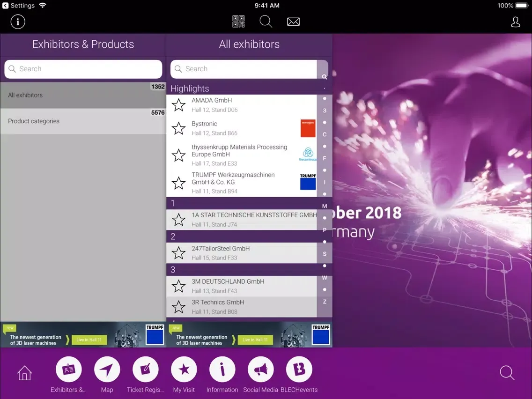532x399 pixels.
Task: Jump to letter Z in index
Action: pos(325,302)
